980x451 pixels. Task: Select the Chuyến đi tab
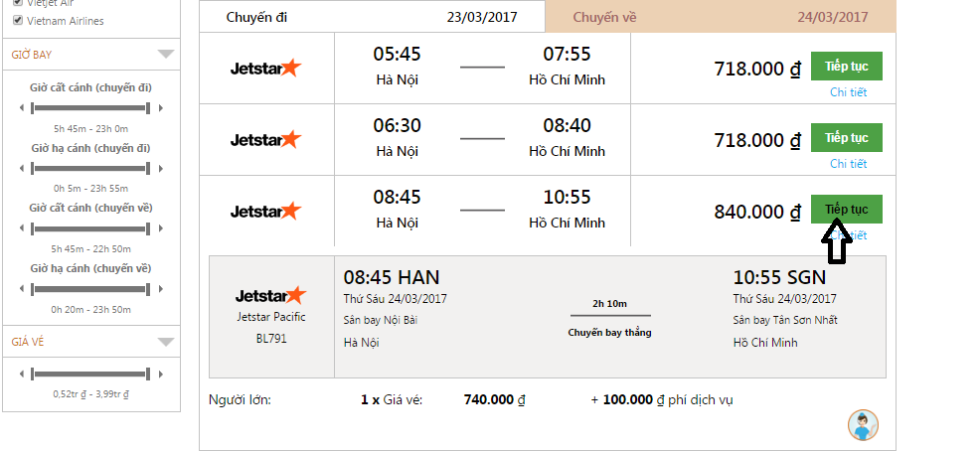[373, 17]
